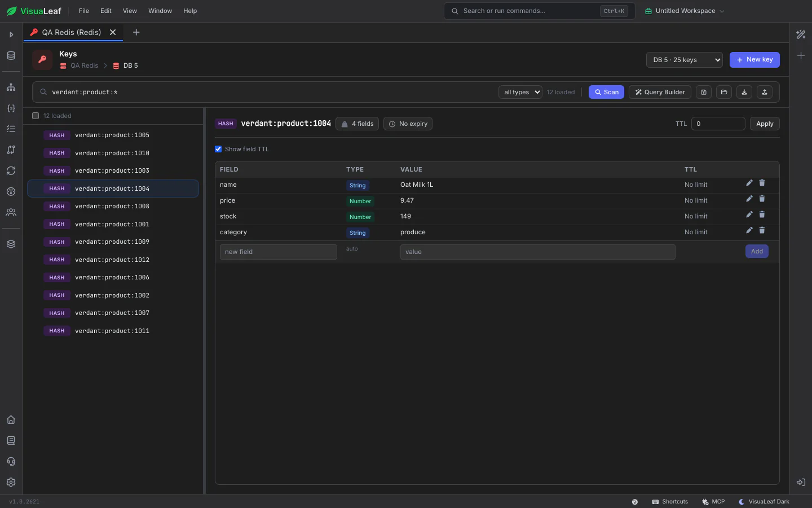Open the users icon in the left sidebar
The image size is (812, 508).
11,213
